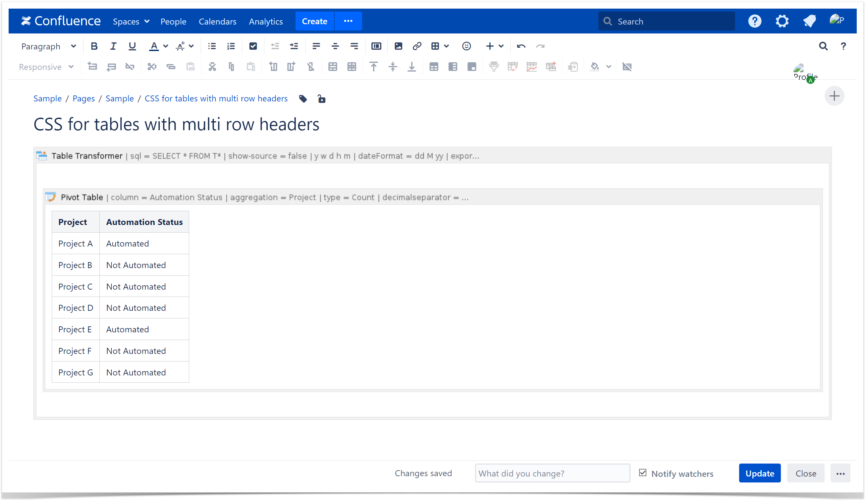This screenshot has height=502, width=868.
Task: Open the Pages breadcrumb link
Action: (x=83, y=98)
